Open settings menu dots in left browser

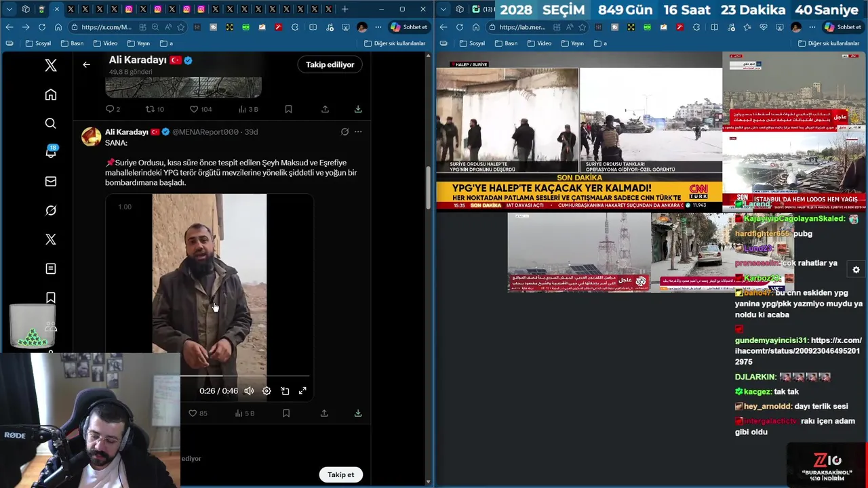(378, 27)
